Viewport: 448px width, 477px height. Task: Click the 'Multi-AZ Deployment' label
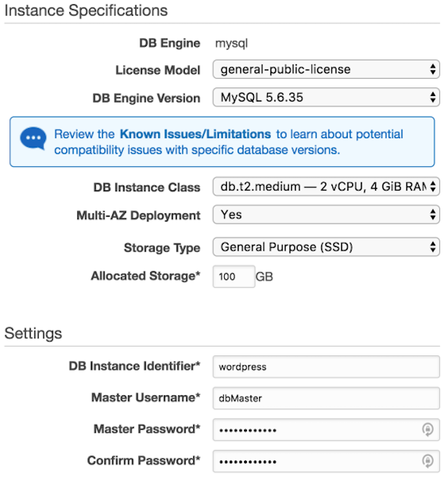(x=138, y=216)
